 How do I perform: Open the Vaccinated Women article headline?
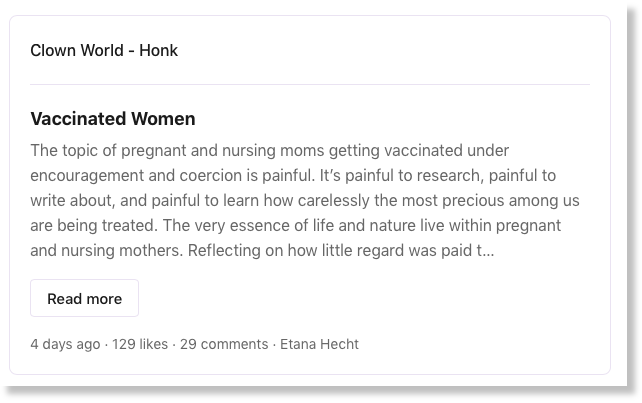tap(113, 119)
